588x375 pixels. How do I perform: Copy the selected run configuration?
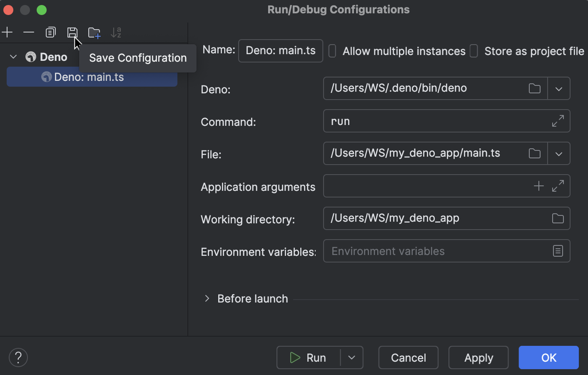click(x=50, y=32)
